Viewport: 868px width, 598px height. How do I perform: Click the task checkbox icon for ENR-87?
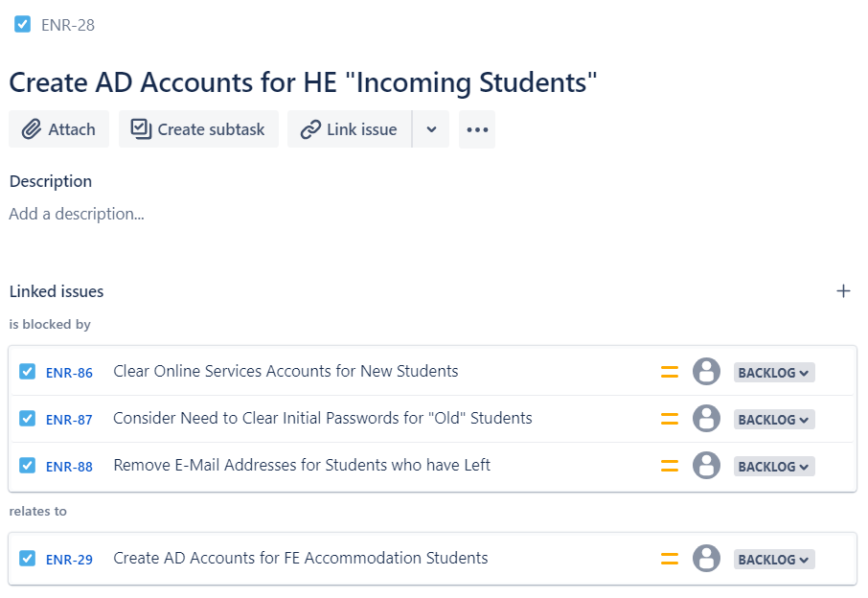pos(27,419)
